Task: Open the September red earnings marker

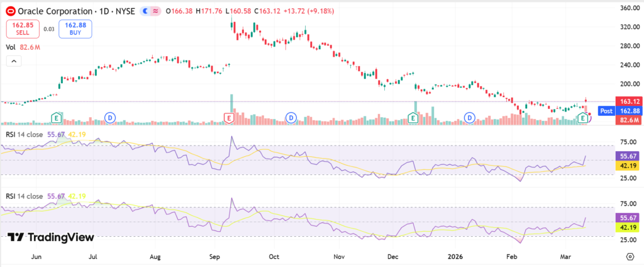Action: (229, 118)
